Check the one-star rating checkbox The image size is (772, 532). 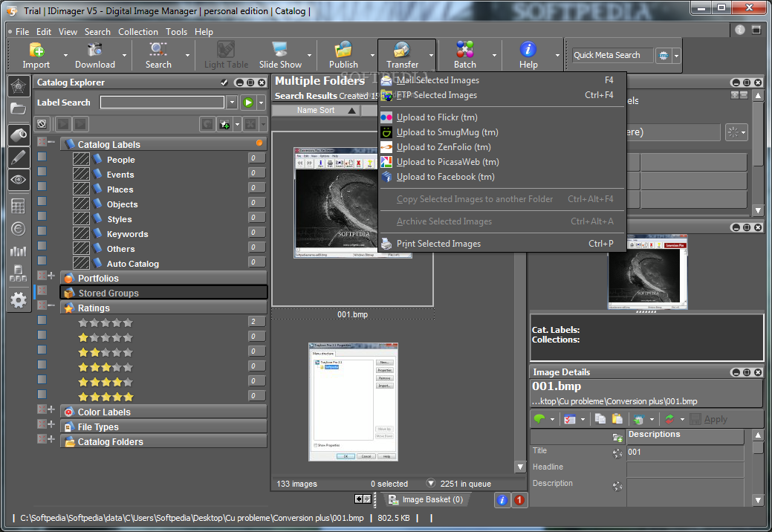click(x=42, y=334)
